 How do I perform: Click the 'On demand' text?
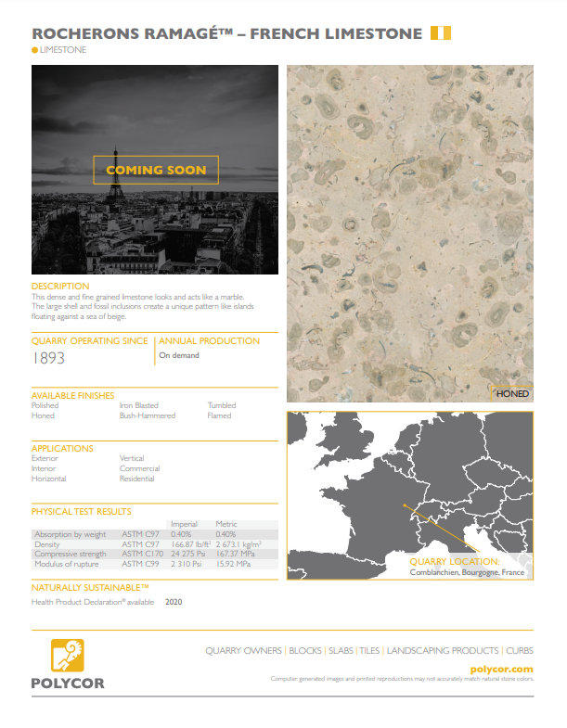click(x=179, y=355)
